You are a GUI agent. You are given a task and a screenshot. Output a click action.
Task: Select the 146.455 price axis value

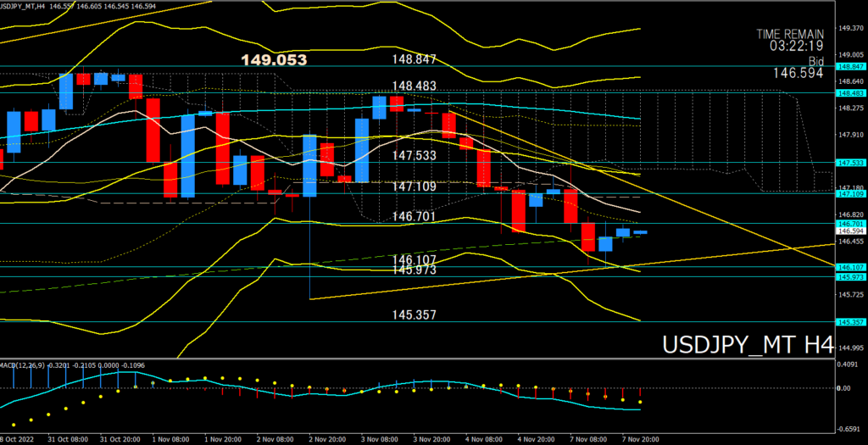pos(851,242)
